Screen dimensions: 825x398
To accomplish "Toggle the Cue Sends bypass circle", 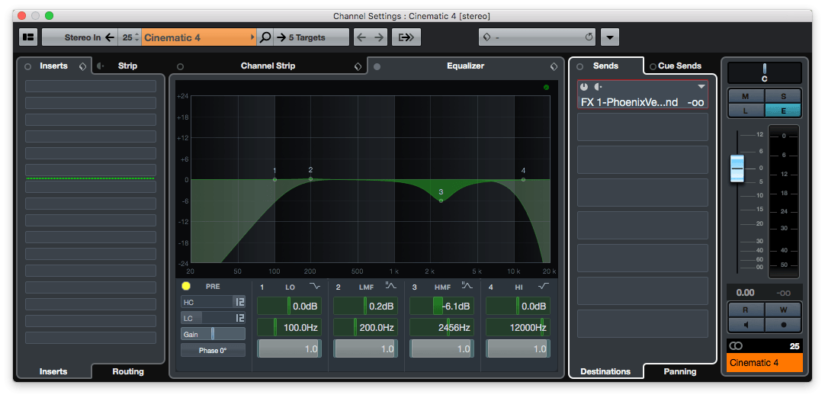I will (x=653, y=67).
